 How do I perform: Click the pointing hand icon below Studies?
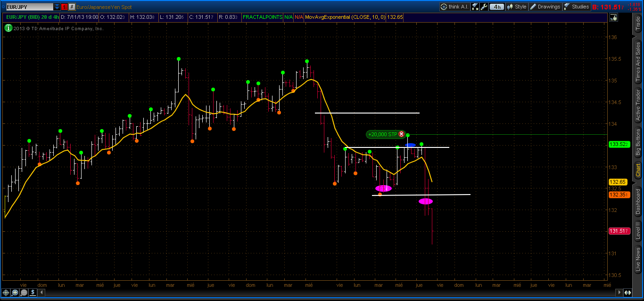click(613, 18)
